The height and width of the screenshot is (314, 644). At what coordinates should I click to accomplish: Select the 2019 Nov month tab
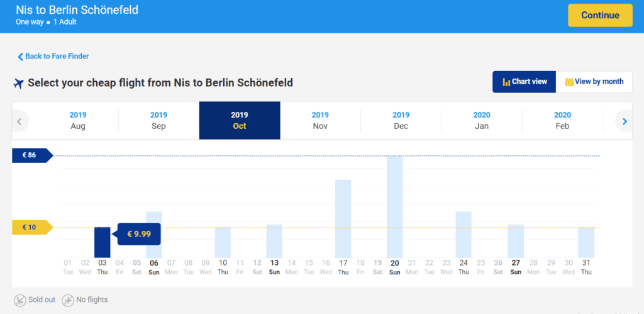(x=320, y=120)
